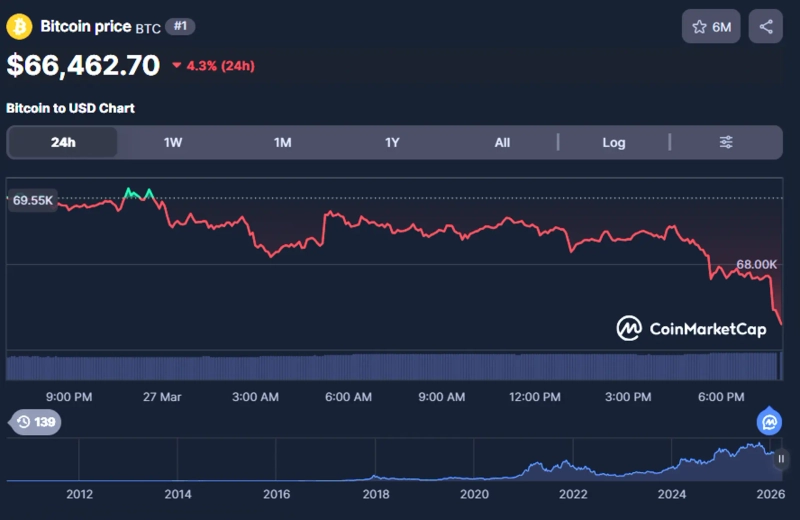This screenshot has width=800, height=520.
Task: Switch chart to 1W range
Action: tap(173, 142)
